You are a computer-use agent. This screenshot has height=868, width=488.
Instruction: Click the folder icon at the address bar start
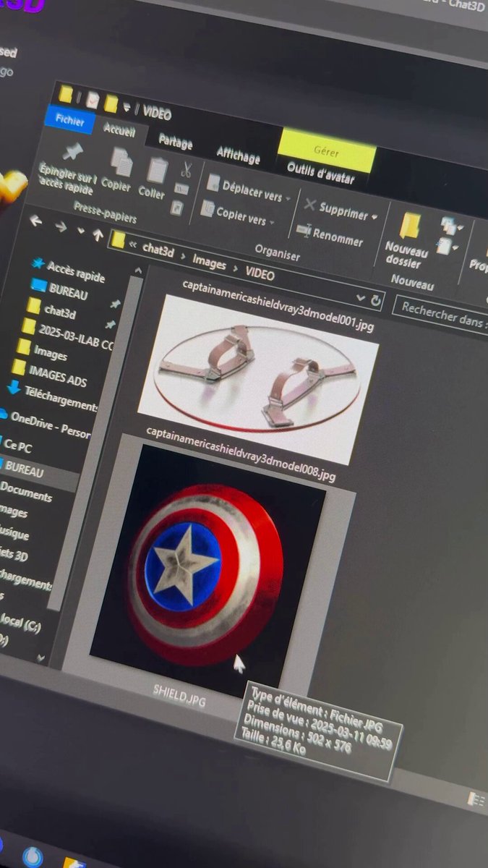(x=118, y=239)
